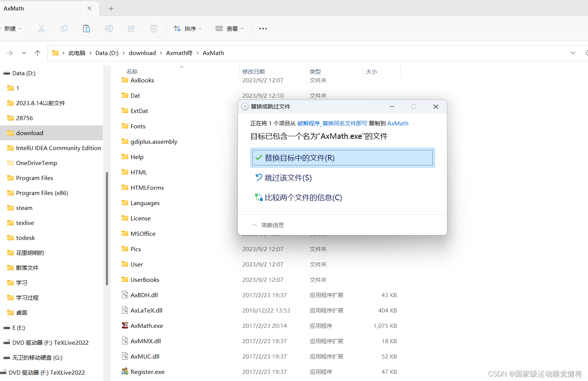Open recent locations dropdown arrow

tap(24, 53)
